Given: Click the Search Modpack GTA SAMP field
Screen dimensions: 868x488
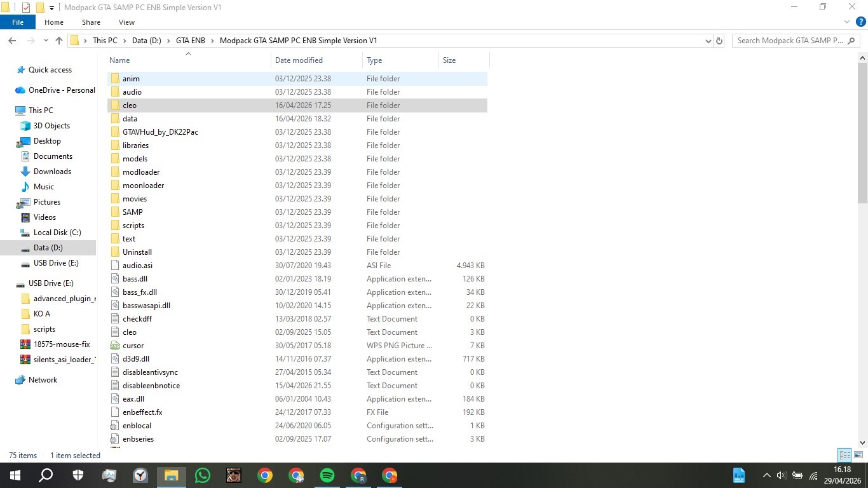Looking at the screenshot, I should click(x=796, y=41).
